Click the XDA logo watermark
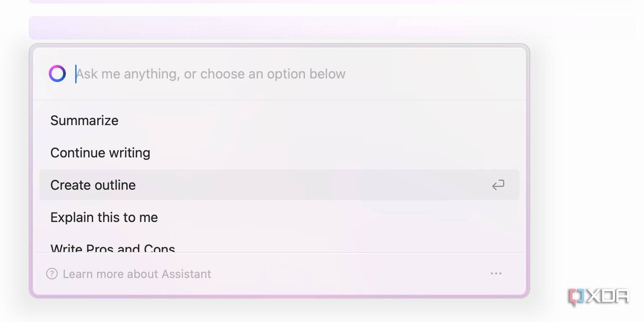 tap(599, 296)
